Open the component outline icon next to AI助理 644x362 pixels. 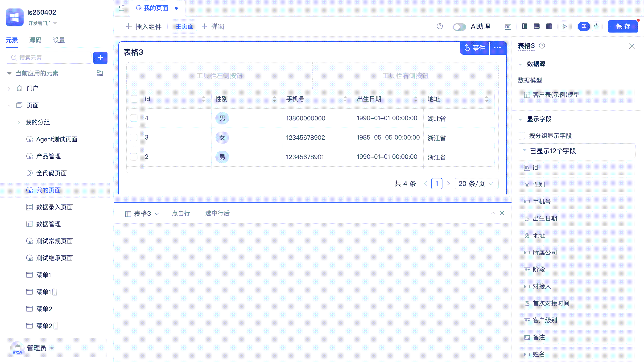coord(508,26)
